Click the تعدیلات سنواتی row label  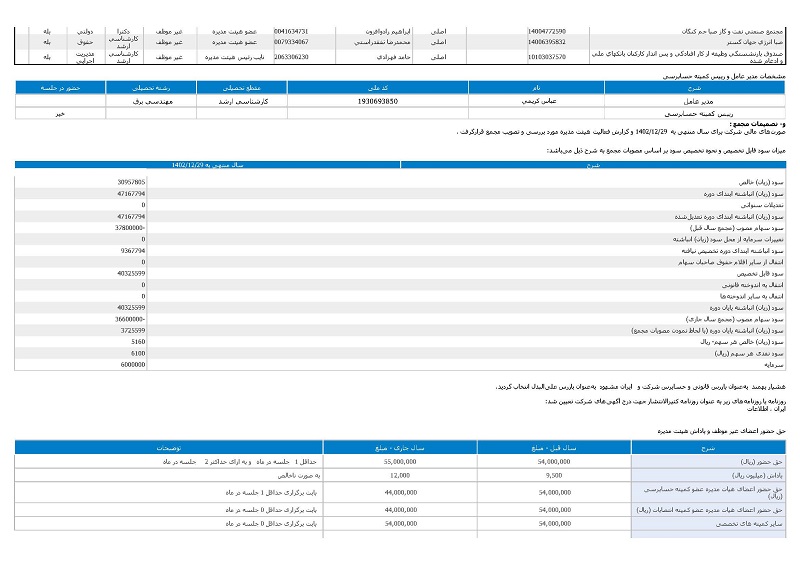(762, 205)
